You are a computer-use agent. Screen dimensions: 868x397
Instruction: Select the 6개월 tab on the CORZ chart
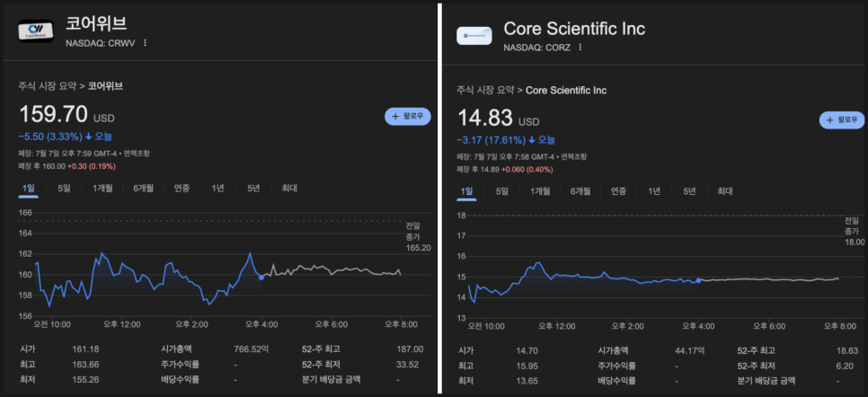(580, 191)
